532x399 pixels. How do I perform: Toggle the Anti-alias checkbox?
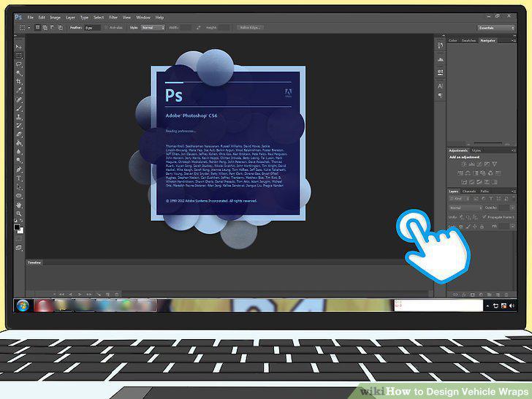(x=106, y=28)
